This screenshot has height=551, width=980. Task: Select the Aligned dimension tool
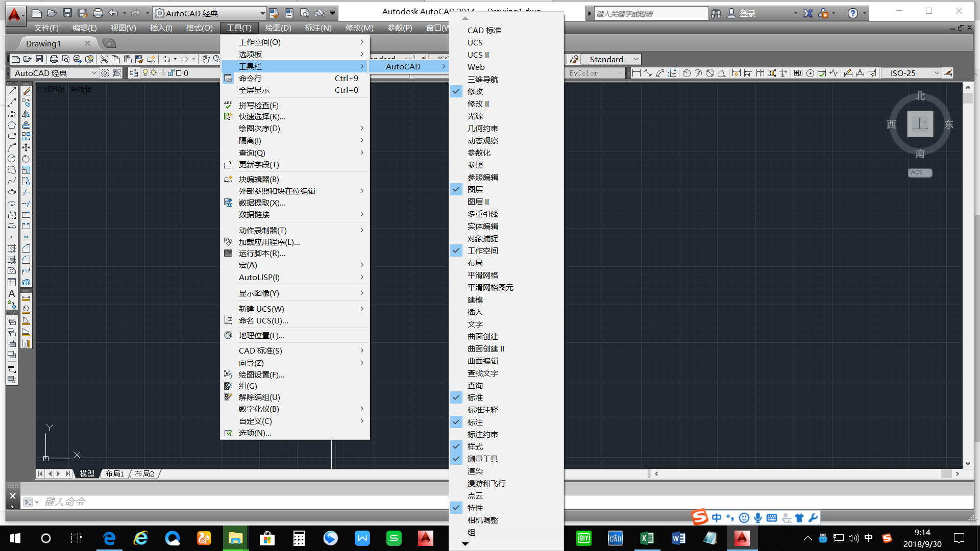648,73
